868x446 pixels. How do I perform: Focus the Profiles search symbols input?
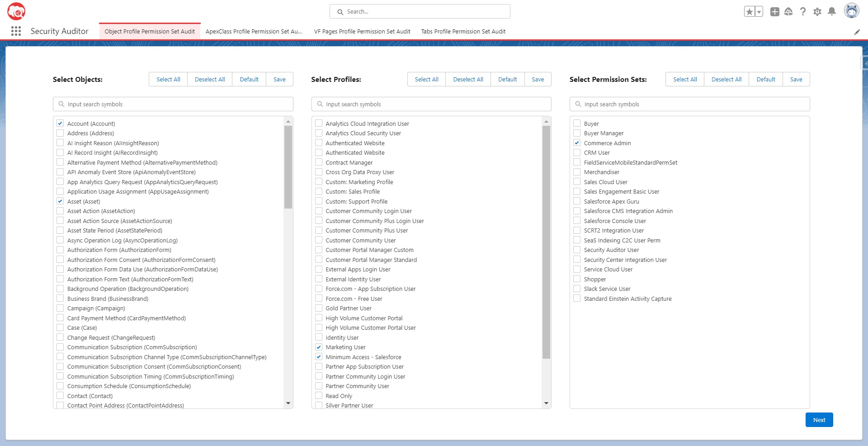(x=431, y=104)
